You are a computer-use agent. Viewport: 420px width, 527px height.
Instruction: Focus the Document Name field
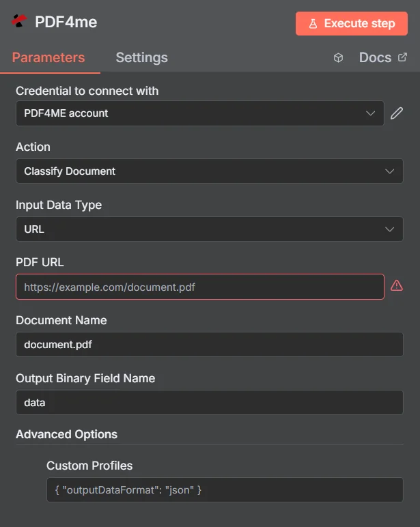click(209, 345)
